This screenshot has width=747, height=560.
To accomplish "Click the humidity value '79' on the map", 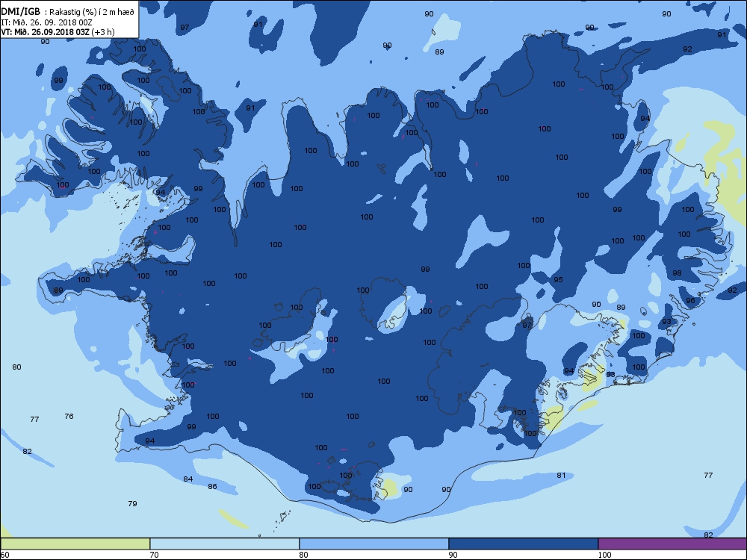I will coord(133,504).
